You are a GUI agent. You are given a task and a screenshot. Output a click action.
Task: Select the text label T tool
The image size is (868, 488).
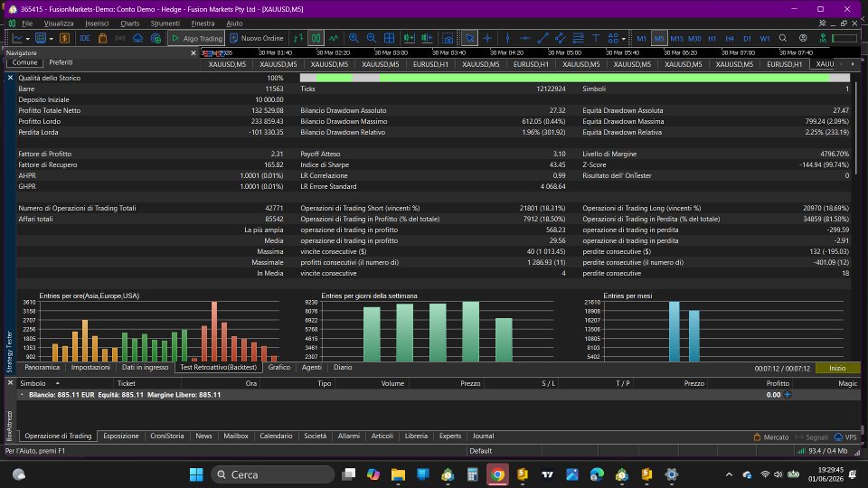[x=596, y=38]
